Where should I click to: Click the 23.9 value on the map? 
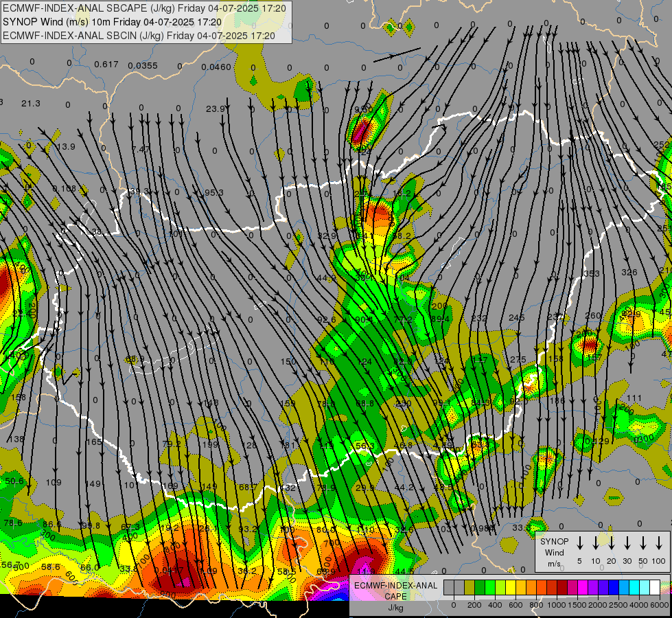pos(215,109)
